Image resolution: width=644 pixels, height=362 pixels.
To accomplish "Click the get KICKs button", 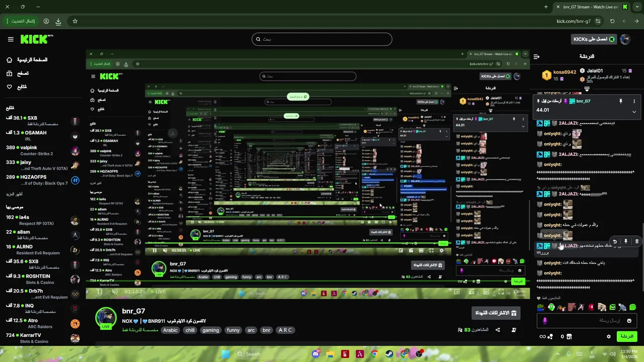I will [x=595, y=39].
